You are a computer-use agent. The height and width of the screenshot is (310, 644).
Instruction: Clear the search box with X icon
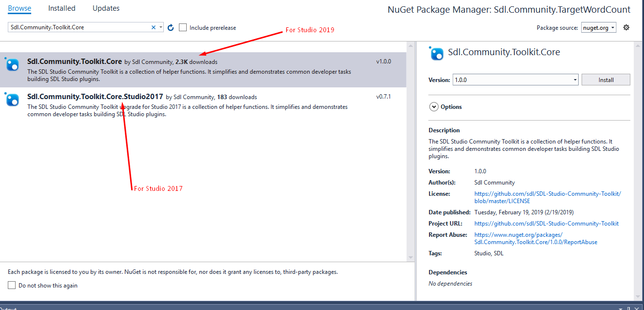pos(154,28)
